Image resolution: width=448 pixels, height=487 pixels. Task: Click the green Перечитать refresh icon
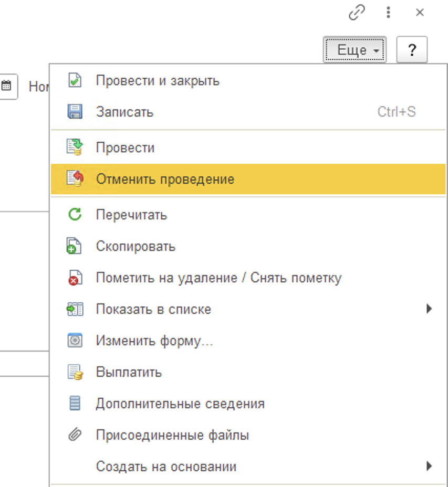[x=75, y=214]
